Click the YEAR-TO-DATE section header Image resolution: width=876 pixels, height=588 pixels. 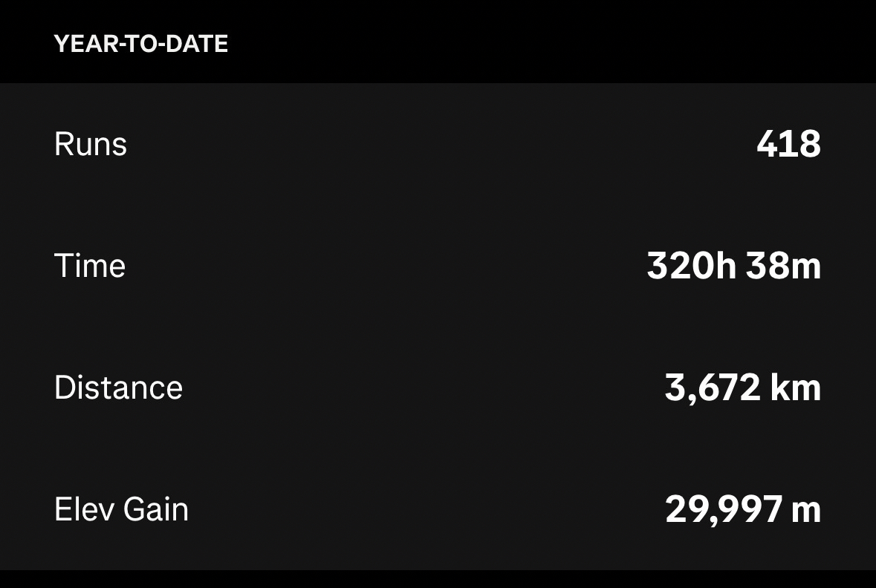140,44
